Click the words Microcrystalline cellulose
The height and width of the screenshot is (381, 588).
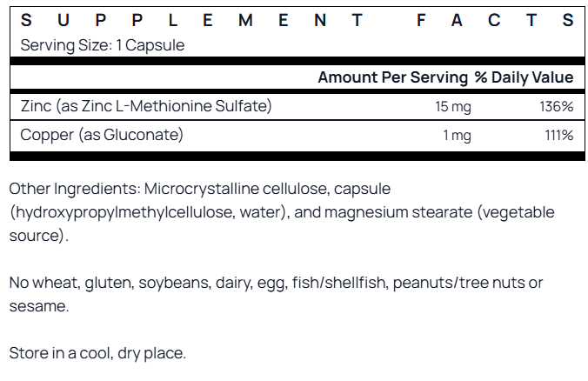coord(237,189)
